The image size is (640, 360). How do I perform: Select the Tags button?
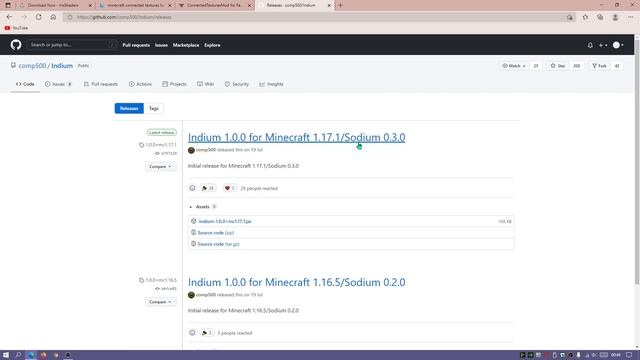point(153,109)
